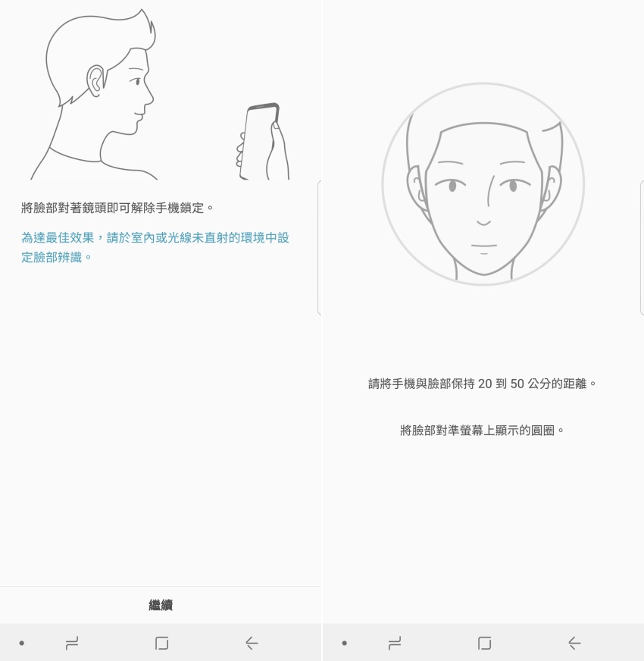This screenshot has width=644, height=661.
Task: Open recent apps in right screen's navigation bar
Action: point(395,644)
